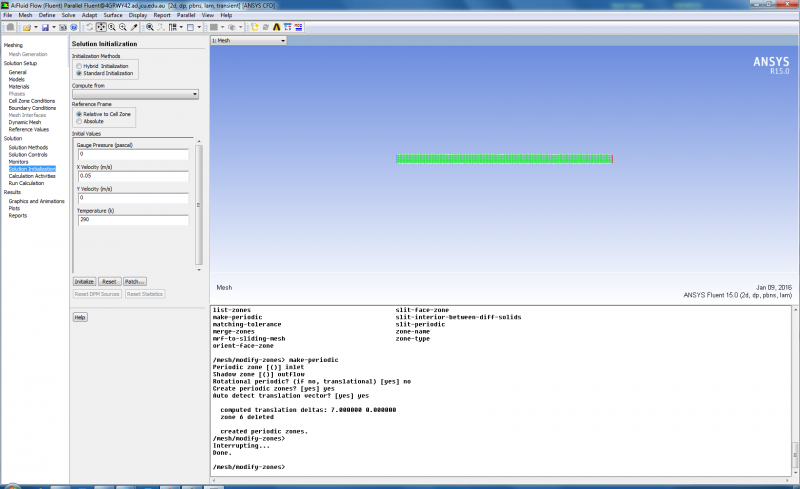Select Reference Values tree item
The height and width of the screenshot is (489, 800).
(29, 130)
